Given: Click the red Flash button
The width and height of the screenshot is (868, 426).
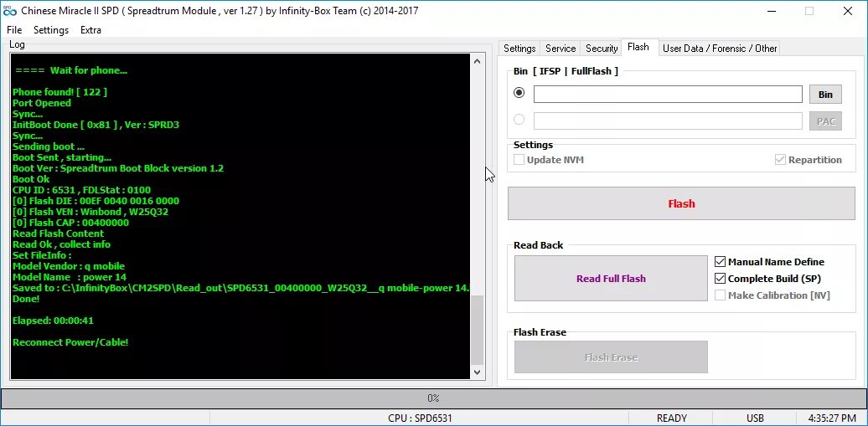Looking at the screenshot, I should point(681,203).
